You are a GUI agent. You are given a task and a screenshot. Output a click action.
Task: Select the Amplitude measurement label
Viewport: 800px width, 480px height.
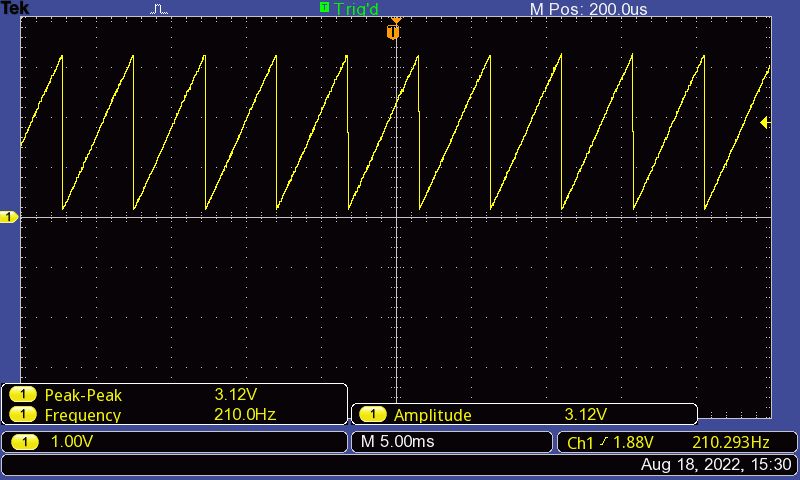coord(433,415)
